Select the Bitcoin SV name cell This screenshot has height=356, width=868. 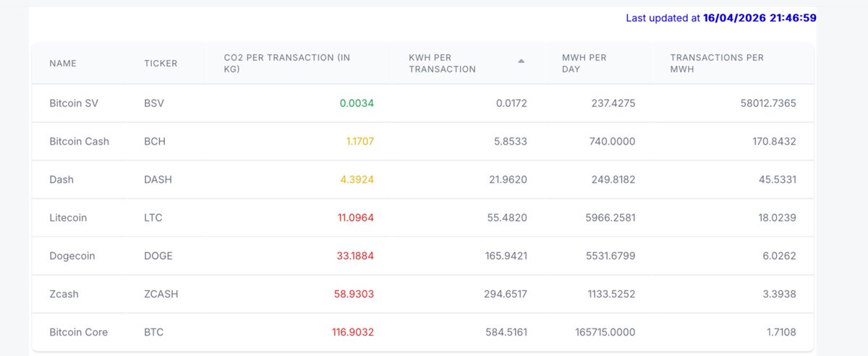pos(74,103)
